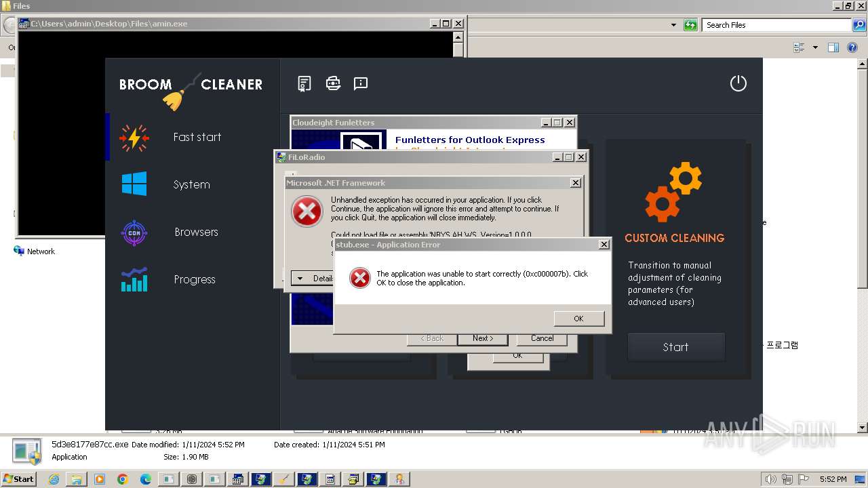Open Windows Media Player from the taskbar
The width and height of the screenshot is (868, 488).
point(99,479)
